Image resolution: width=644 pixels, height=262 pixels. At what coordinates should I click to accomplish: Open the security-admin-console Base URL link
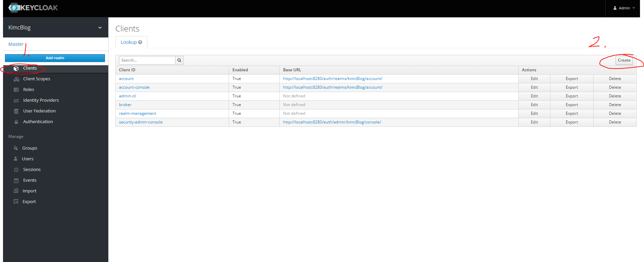coord(332,122)
